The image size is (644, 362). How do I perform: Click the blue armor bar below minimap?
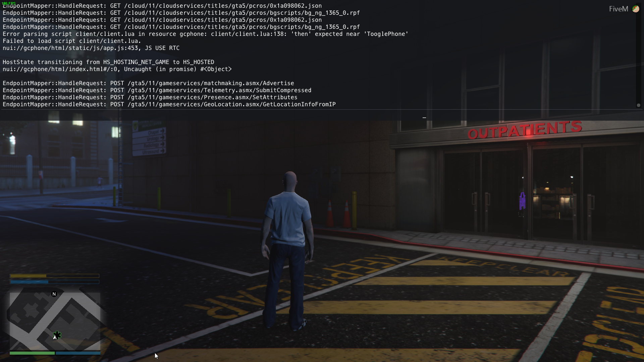tap(78, 353)
